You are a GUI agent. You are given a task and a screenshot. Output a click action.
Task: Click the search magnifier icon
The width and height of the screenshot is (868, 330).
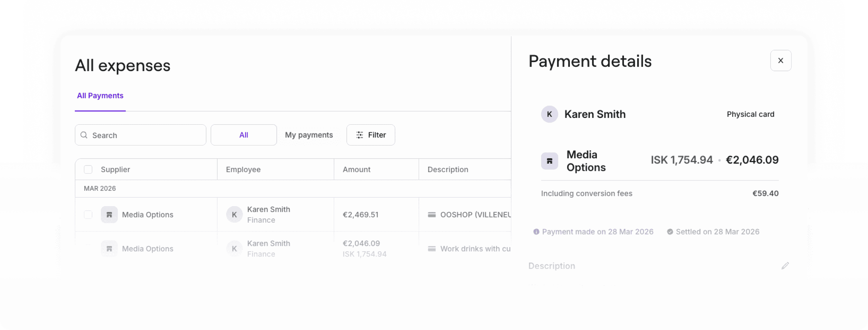[84, 135]
